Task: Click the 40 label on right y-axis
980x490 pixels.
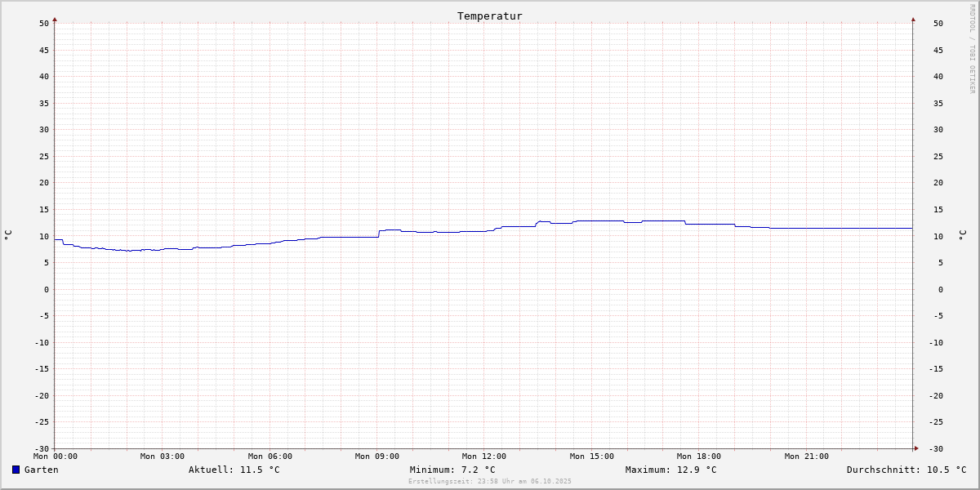Action: pos(938,77)
